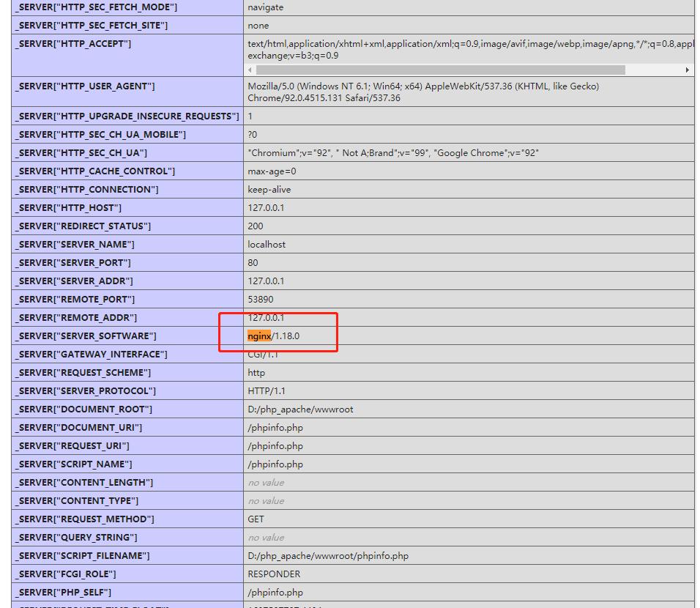Click the right arrow of the HTTP_ACCEPT scrollbar
The height and width of the screenshot is (608, 700).
point(687,69)
